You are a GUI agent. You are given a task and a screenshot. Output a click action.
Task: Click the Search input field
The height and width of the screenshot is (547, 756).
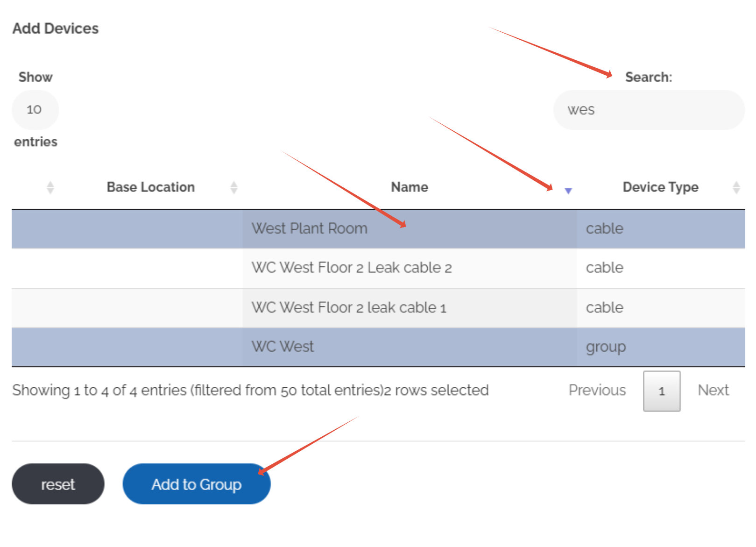point(648,110)
